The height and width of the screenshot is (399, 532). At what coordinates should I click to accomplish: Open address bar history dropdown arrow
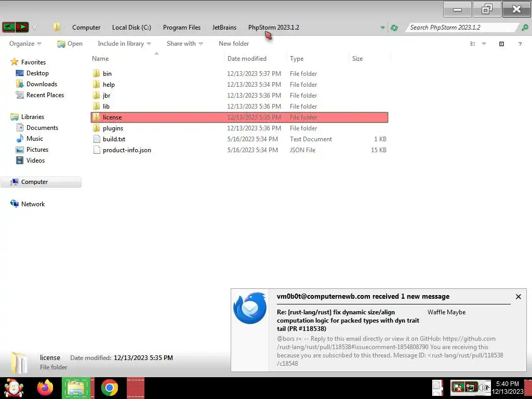[x=382, y=28]
